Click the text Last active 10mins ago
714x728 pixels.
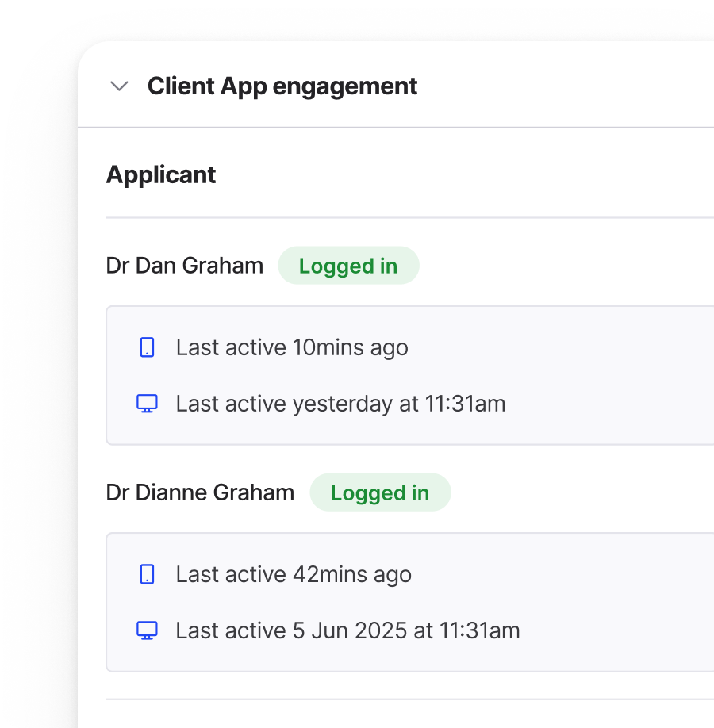292,348
